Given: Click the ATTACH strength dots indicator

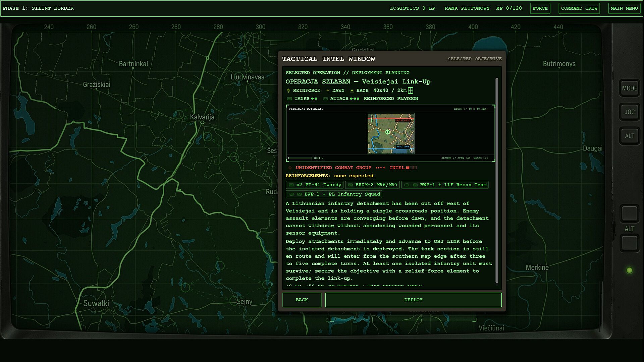Looking at the screenshot, I should coord(355,99).
